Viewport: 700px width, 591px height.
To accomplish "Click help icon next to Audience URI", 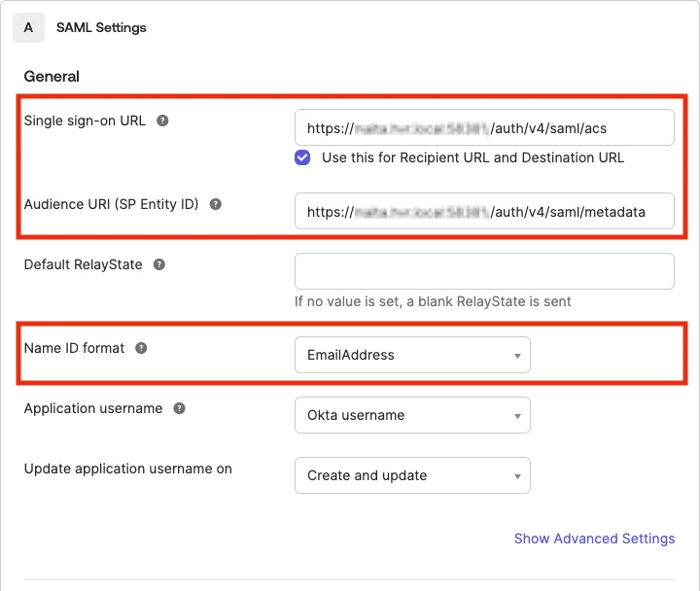I will 216,205.
